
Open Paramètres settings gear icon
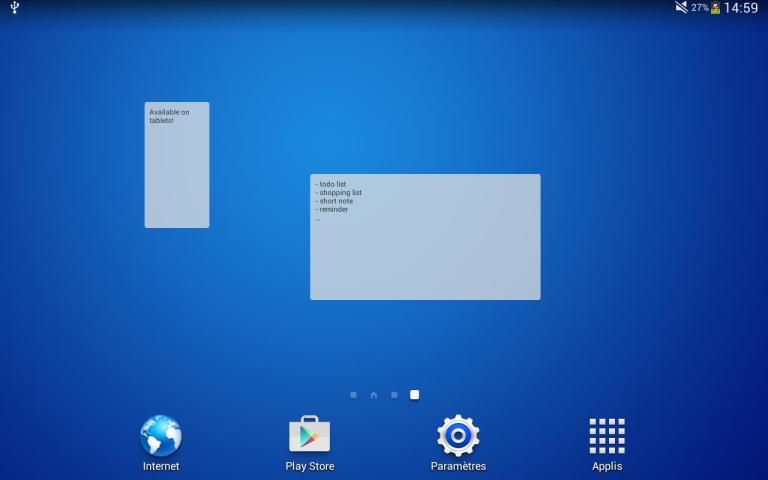[458, 436]
